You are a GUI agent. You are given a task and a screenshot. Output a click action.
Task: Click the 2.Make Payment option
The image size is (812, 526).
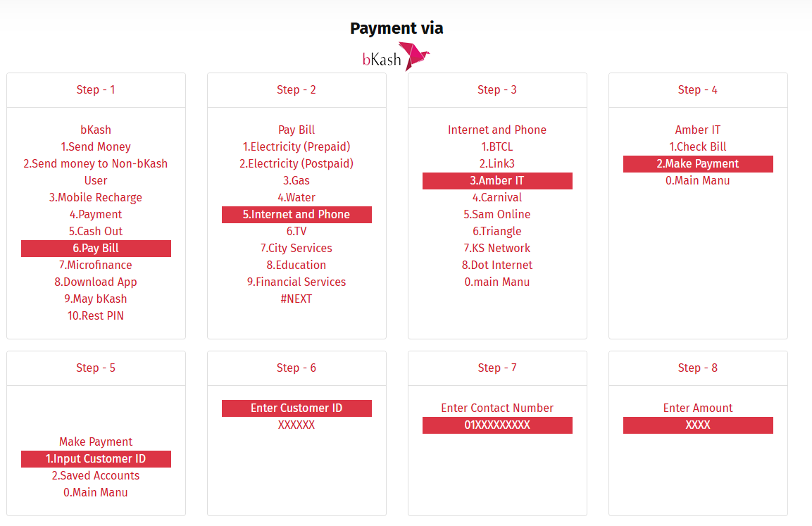tap(698, 164)
